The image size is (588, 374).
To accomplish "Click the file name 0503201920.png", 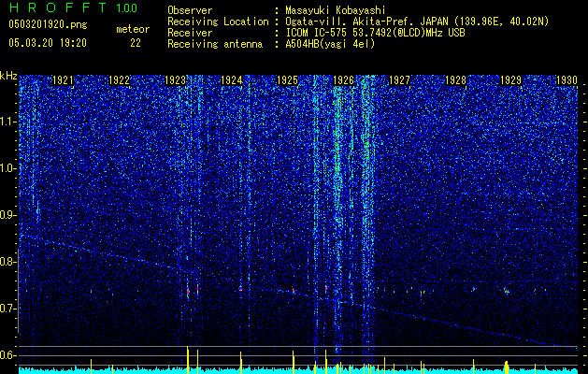I will tap(48, 24).
